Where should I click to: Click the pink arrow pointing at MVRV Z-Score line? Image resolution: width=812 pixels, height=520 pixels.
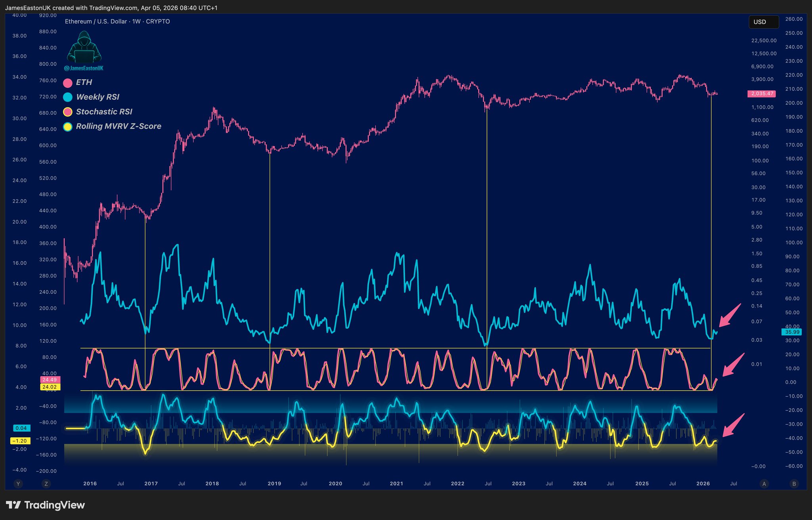[733, 425]
